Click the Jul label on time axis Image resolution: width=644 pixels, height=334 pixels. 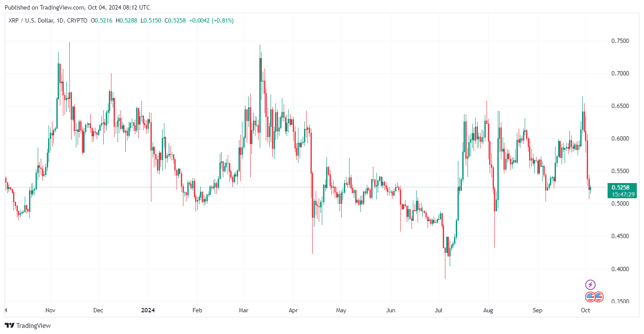tap(439, 311)
